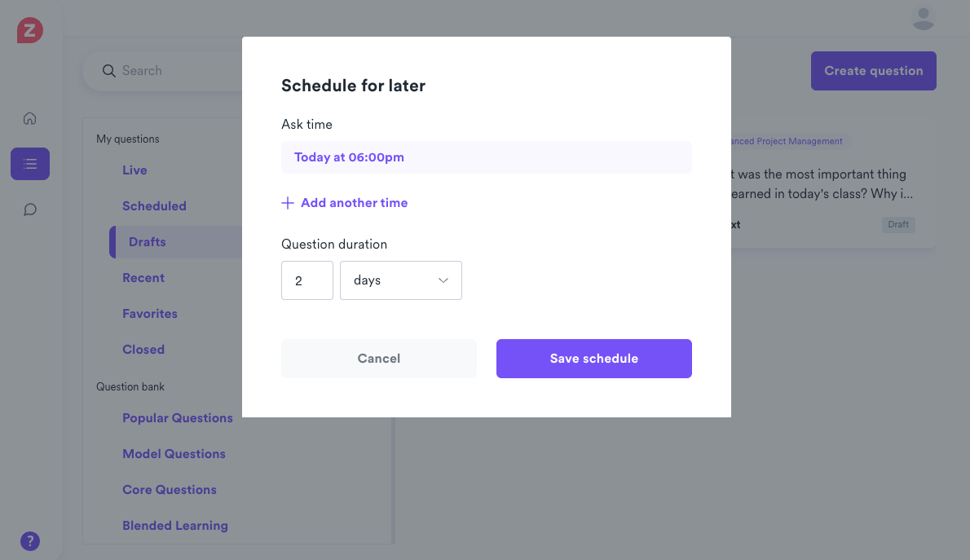Select the questions list icon in sidebar
The height and width of the screenshot is (560, 970).
pos(30,164)
